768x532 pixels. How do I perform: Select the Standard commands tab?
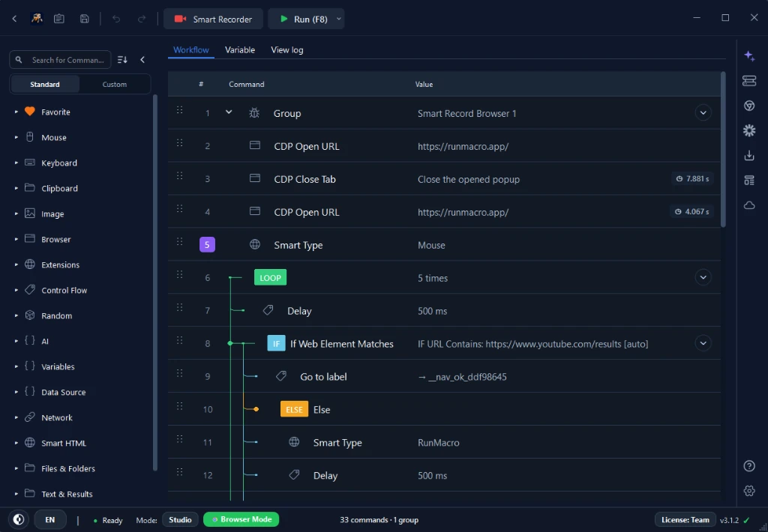pyautogui.click(x=45, y=84)
